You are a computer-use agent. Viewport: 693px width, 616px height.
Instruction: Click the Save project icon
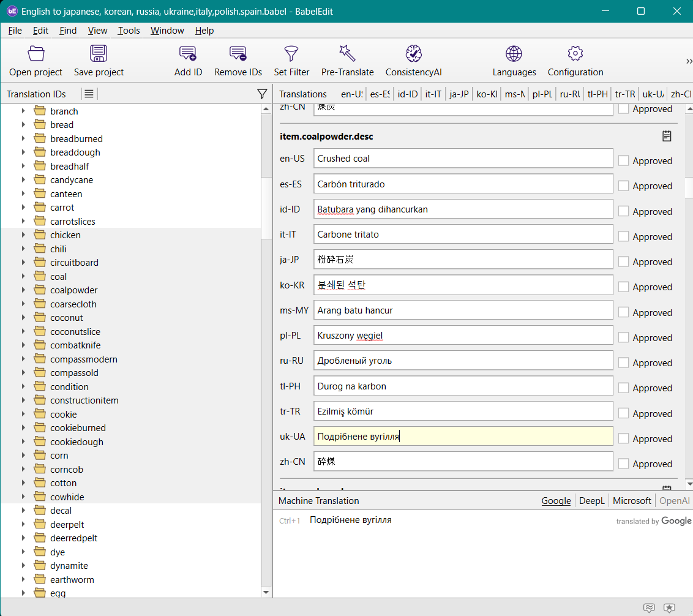(x=99, y=54)
